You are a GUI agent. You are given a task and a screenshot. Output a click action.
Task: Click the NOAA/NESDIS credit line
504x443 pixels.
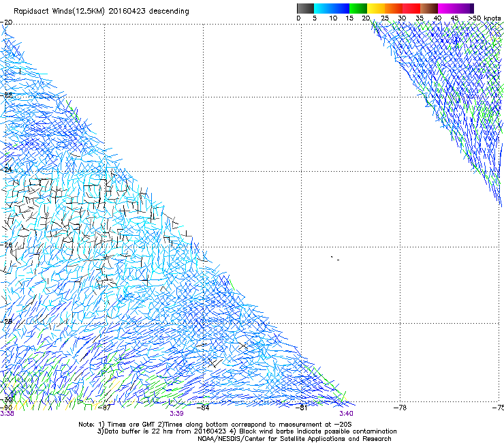point(294,439)
